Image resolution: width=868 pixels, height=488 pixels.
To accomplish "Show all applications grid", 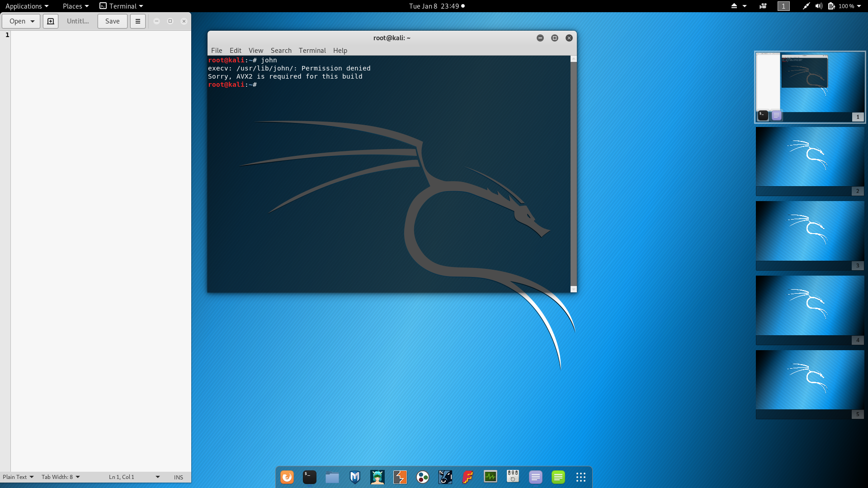I will click(581, 477).
